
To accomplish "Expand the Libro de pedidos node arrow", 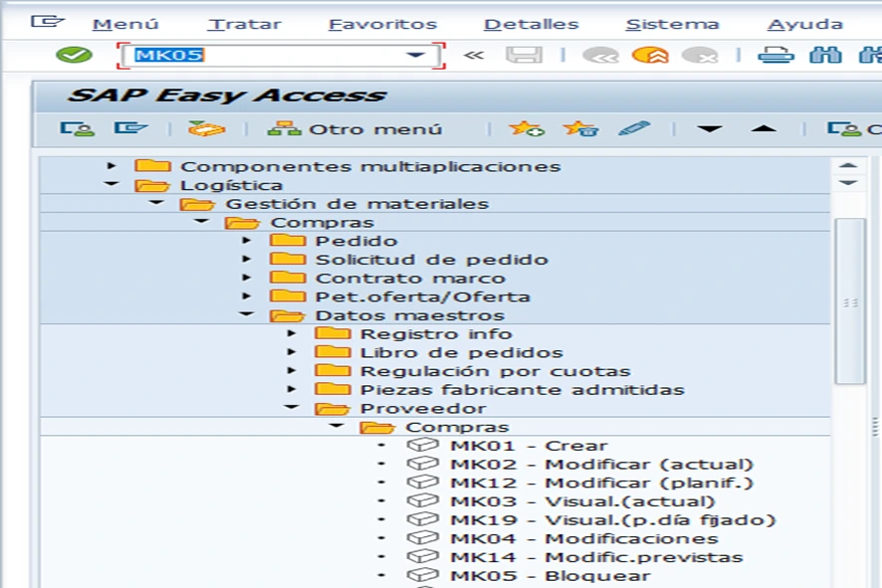I will pyautogui.click(x=292, y=351).
